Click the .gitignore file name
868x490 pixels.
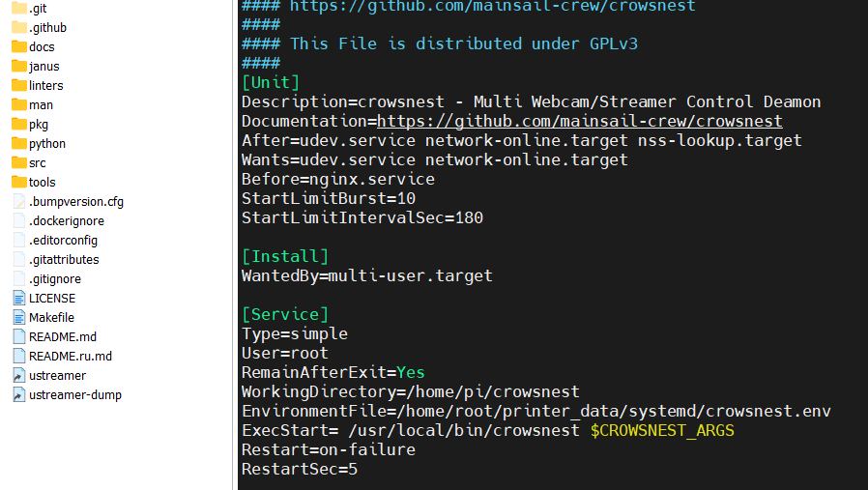click(x=54, y=279)
